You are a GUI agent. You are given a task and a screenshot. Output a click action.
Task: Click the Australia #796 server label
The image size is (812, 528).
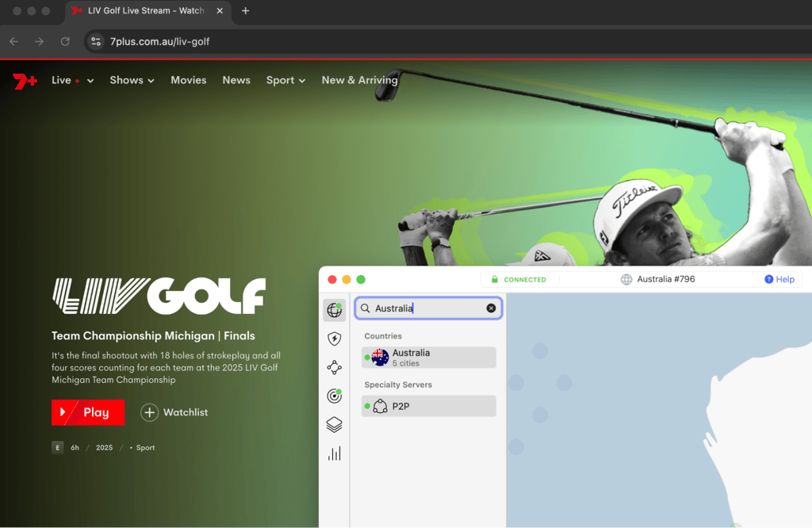coord(666,279)
